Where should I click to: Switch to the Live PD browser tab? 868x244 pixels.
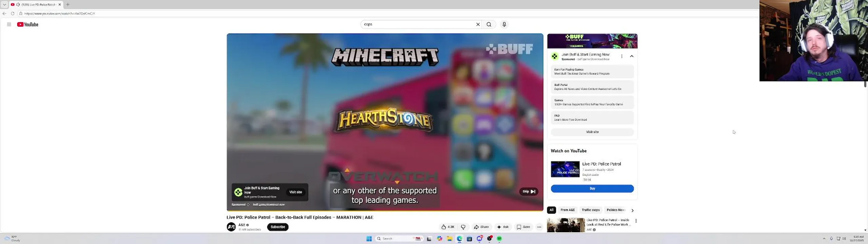pos(36,4)
